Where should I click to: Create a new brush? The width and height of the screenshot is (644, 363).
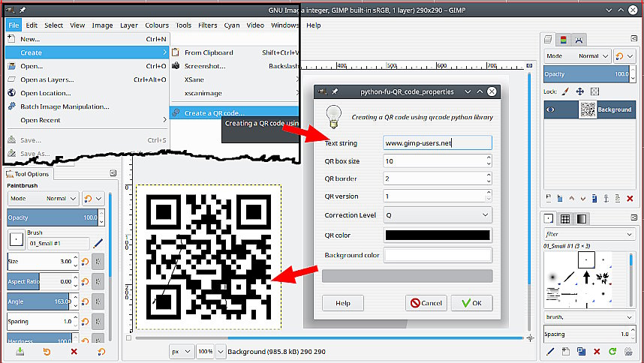566,351
